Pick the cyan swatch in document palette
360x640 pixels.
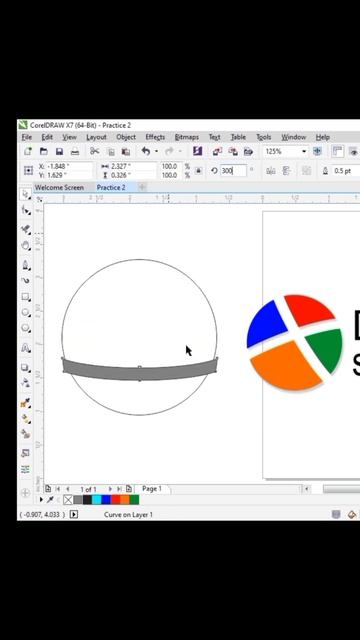point(97,500)
